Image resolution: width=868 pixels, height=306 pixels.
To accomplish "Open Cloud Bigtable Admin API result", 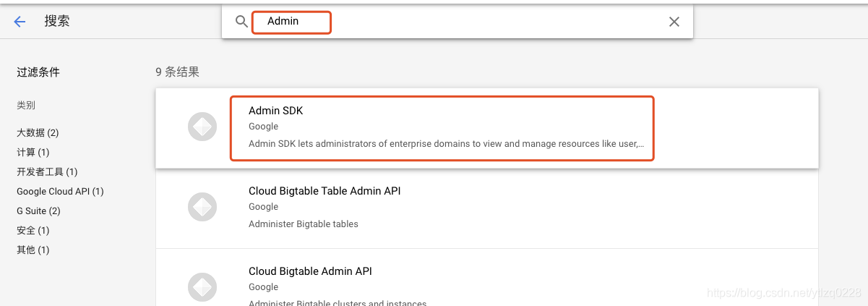I will coord(310,271).
